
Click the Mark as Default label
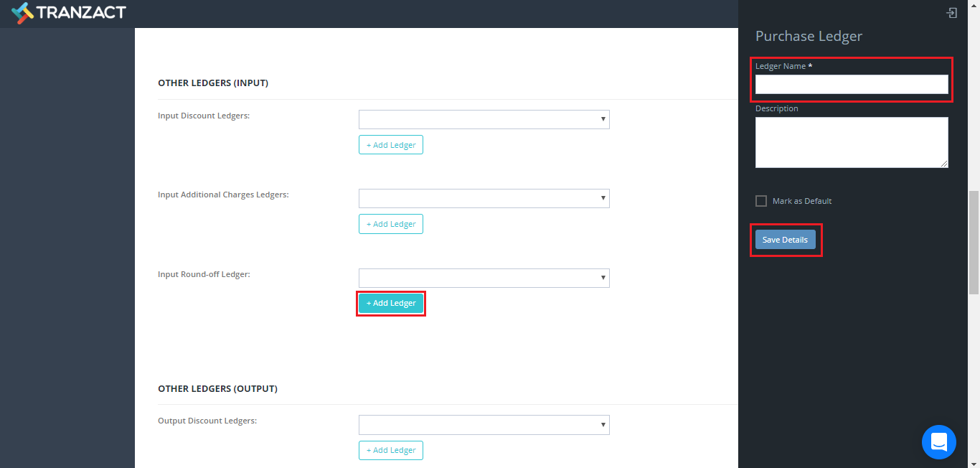(x=802, y=201)
